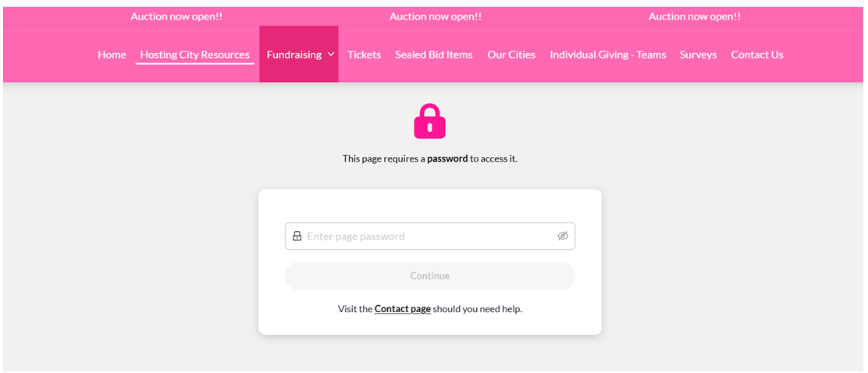Image resolution: width=868 pixels, height=373 pixels.
Task: Navigate to Tickets
Action: pyautogui.click(x=364, y=55)
